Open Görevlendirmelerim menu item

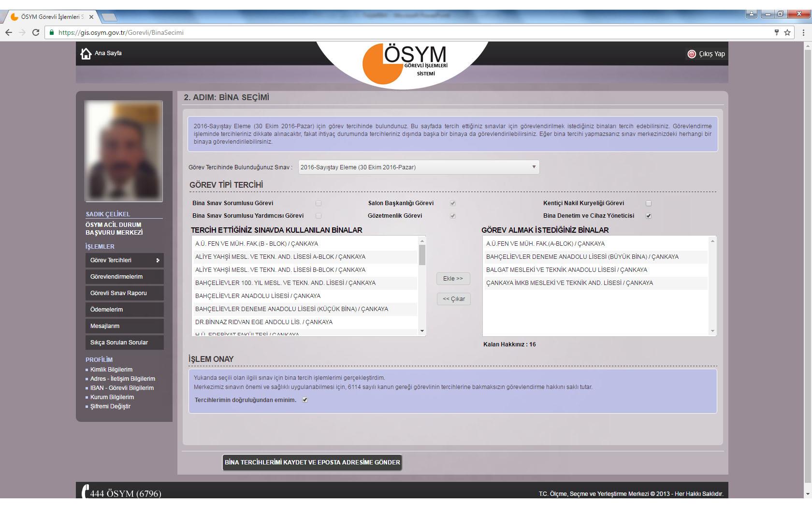[125, 277]
